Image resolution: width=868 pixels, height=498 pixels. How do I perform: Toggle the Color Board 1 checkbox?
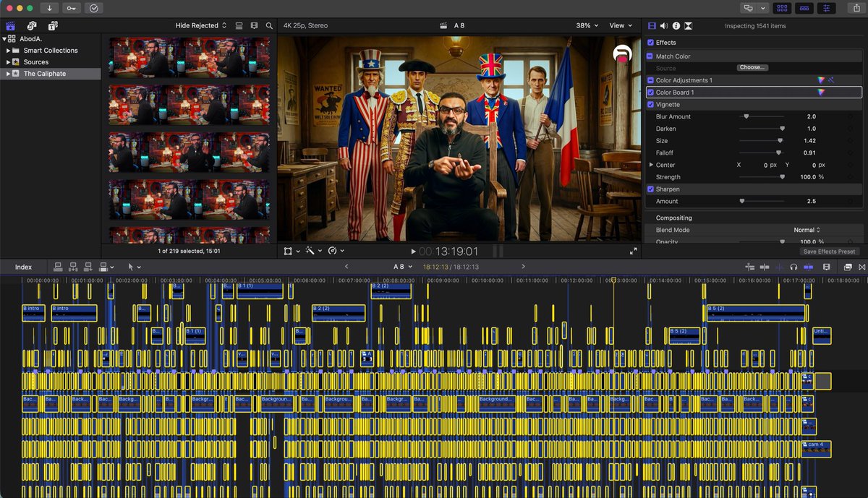click(650, 93)
